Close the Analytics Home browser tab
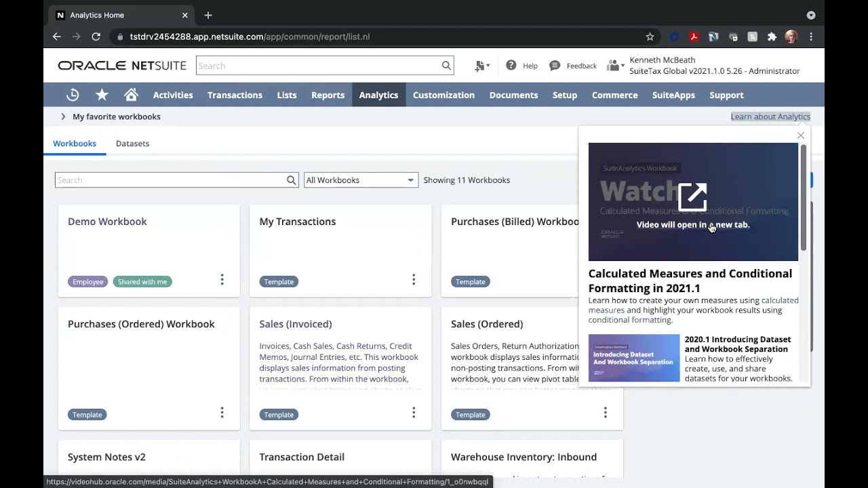This screenshot has height=488, width=868. click(x=185, y=15)
